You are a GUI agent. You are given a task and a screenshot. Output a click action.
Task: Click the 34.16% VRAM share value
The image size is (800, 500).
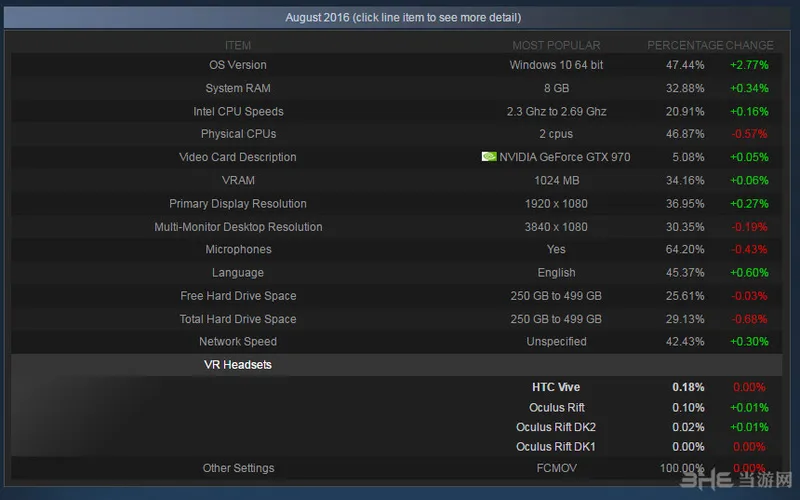click(x=685, y=180)
